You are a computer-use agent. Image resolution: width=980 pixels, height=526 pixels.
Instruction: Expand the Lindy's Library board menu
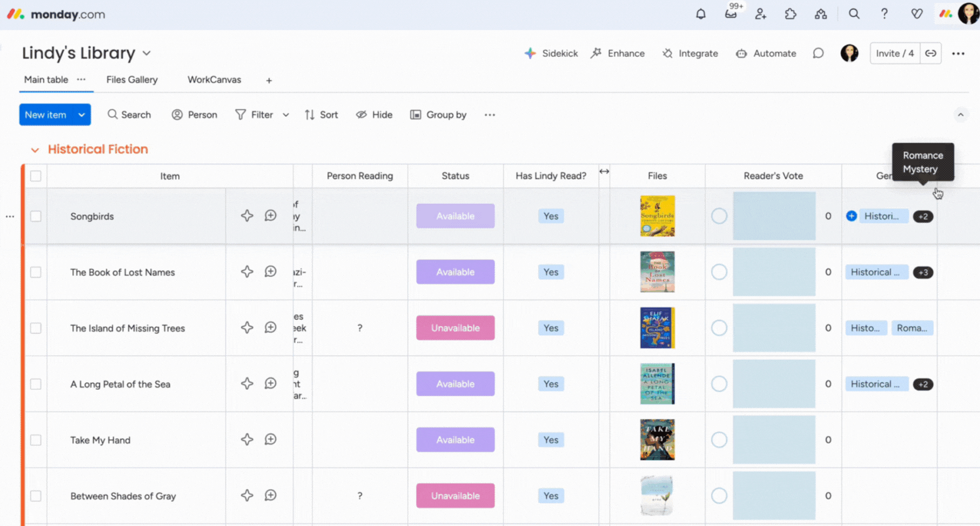147,53
